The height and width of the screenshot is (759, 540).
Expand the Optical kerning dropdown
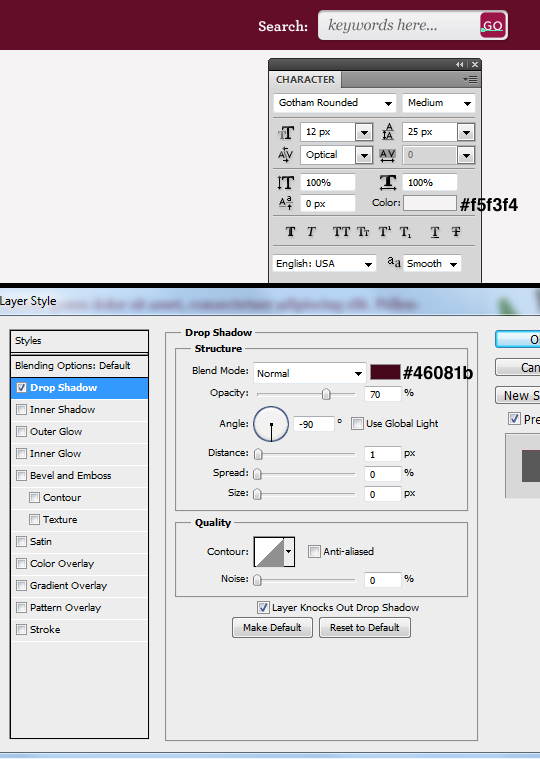pyautogui.click(x=364, y=155)
